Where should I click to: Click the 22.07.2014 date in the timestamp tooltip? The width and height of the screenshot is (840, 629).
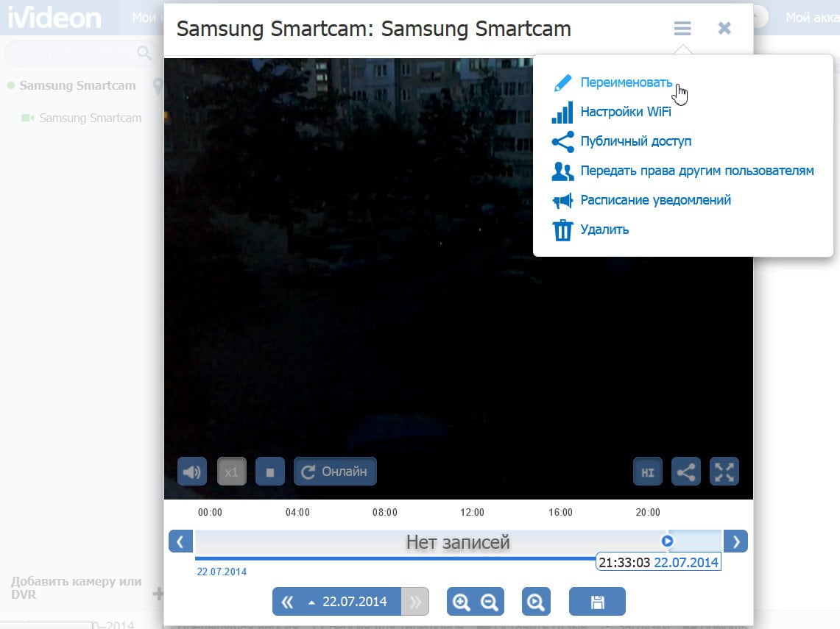point(686,563)
